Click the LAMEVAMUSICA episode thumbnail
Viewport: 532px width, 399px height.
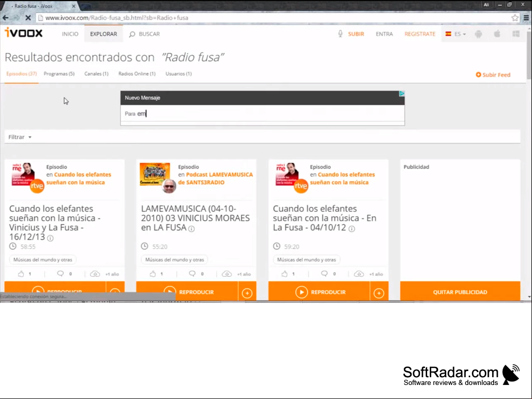(155, 174)
